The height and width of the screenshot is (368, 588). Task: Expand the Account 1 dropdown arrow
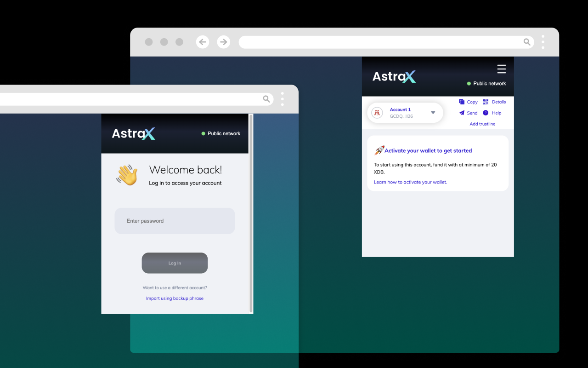pyautogui.click(x=433, y=113)
